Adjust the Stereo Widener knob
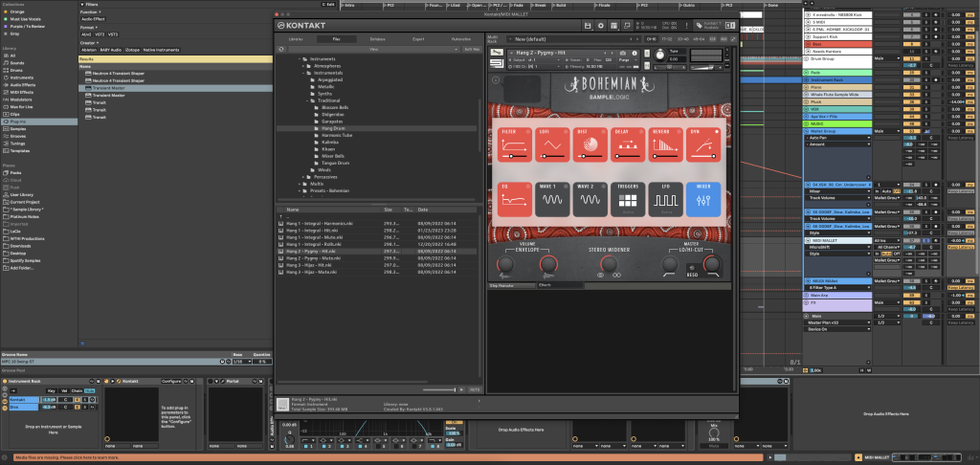 (x=612, y=265)
